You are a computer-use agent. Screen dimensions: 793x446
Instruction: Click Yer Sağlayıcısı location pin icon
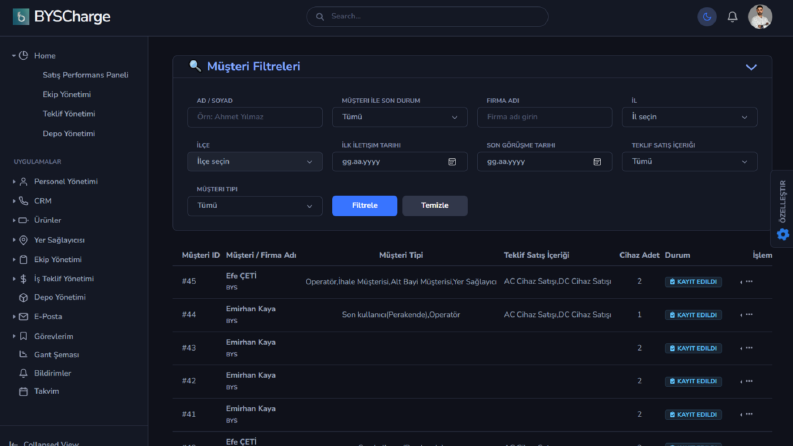23,240
